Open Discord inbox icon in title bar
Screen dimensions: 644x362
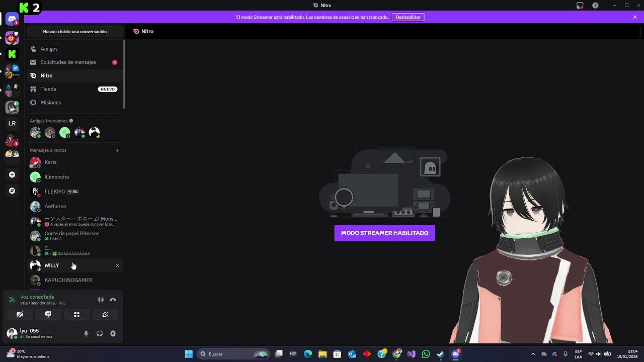coord(580,6)
